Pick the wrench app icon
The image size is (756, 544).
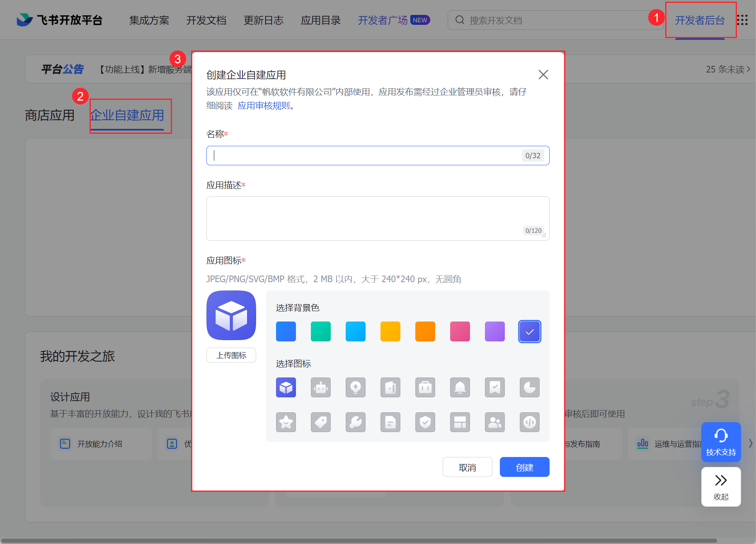pos(356,422)
